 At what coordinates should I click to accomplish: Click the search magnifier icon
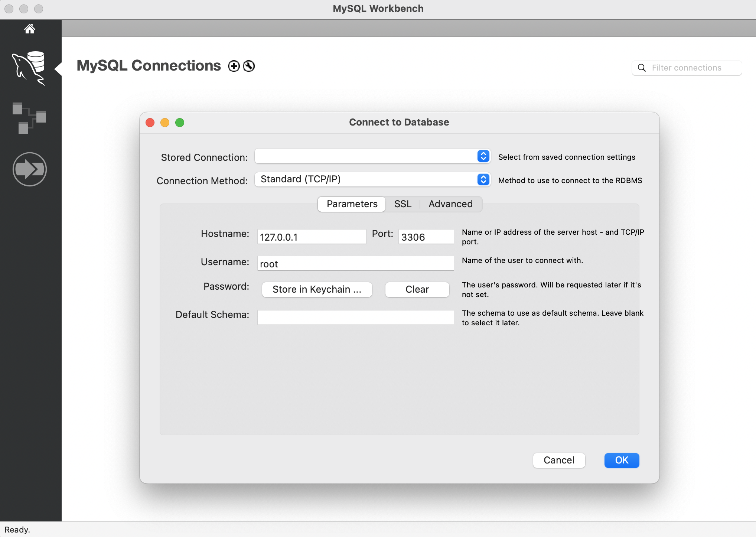point(642,68)
